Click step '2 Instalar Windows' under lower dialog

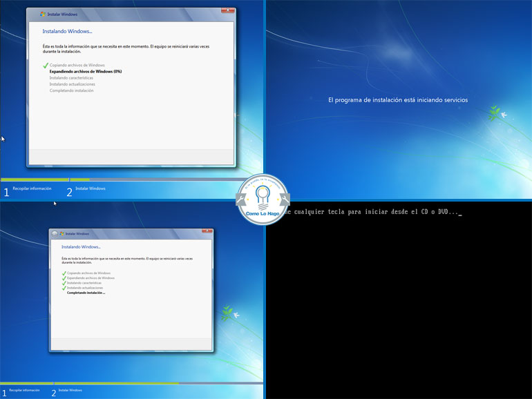pyautogui.click(x=67, y=393)
